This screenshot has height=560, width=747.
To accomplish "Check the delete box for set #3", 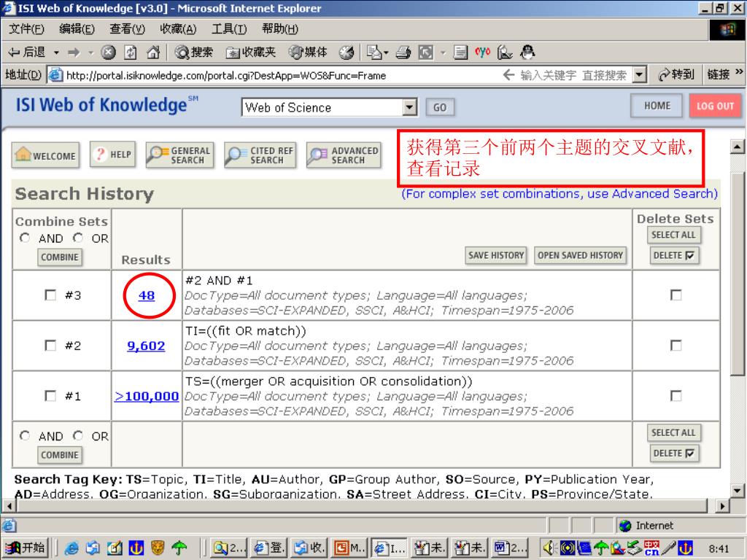I will pyautogui.click(x=676, y=295).
